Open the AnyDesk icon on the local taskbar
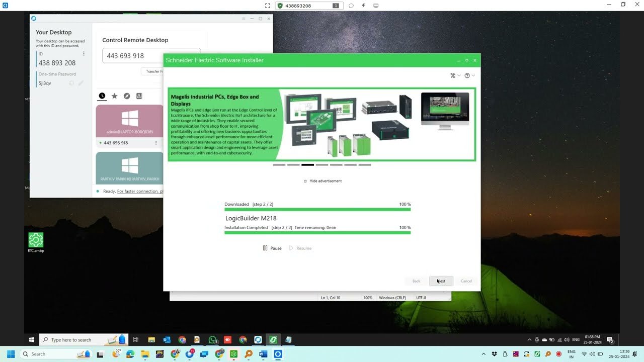644x362 pixels. tap(278, 354)
